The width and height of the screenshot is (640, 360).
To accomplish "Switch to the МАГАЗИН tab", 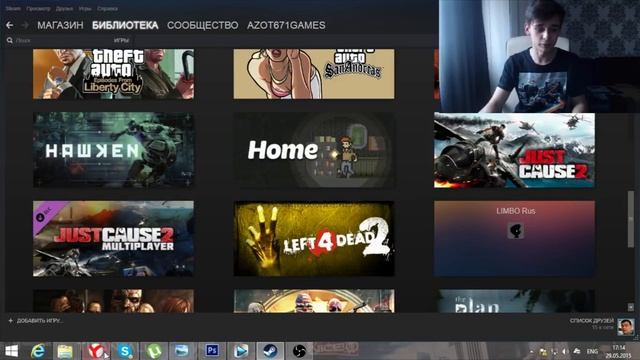I will click(x=60, y=25).
